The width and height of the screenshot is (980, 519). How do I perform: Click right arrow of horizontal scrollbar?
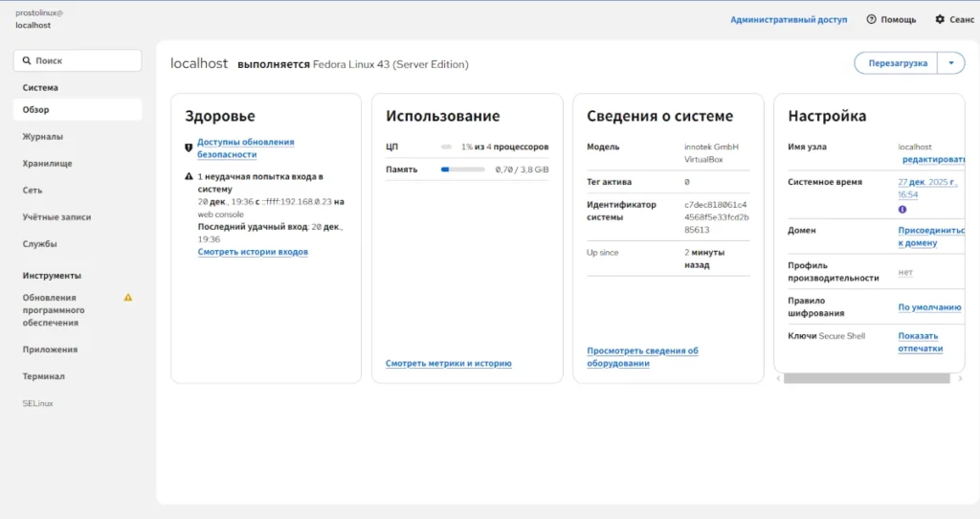[960, 378]
